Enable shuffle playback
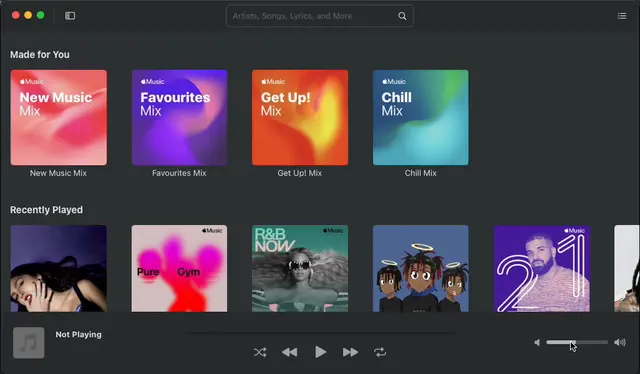Screen dimensions: 640x374 [260, 352]
